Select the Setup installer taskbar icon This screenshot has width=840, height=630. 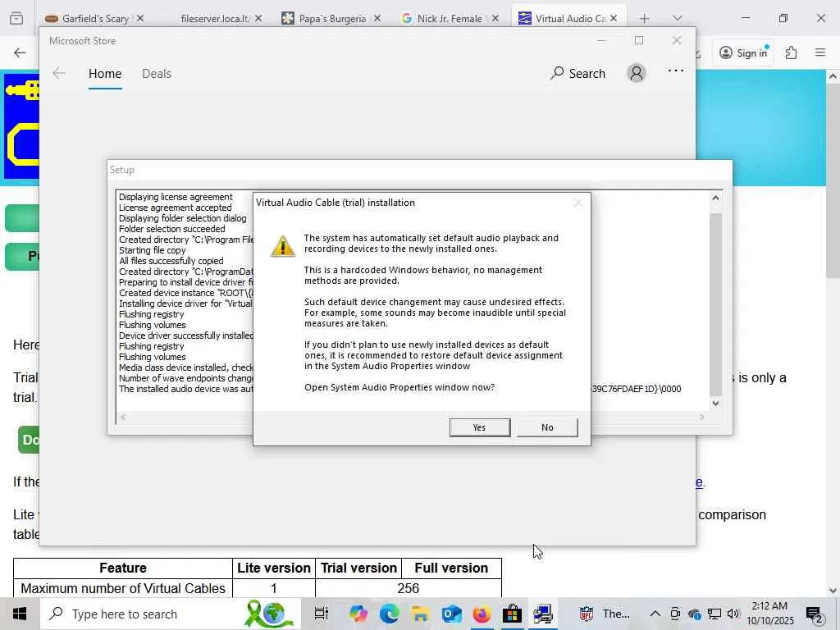pos(543,614)
